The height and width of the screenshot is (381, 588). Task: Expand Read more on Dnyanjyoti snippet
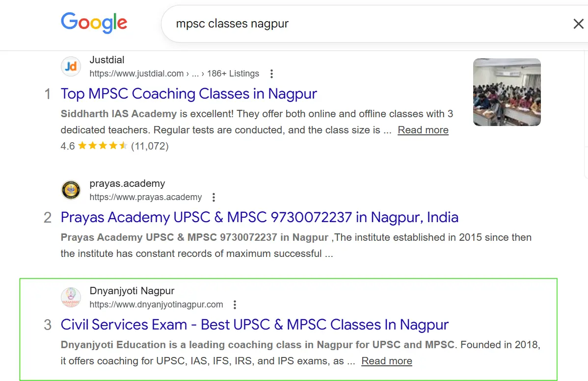(x=386, y=361)
